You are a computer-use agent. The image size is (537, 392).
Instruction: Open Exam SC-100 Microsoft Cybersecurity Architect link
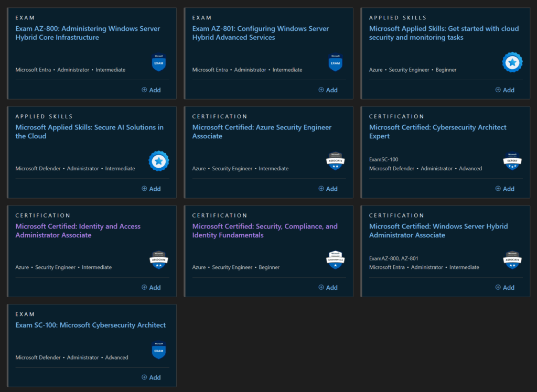click(90, 325)
